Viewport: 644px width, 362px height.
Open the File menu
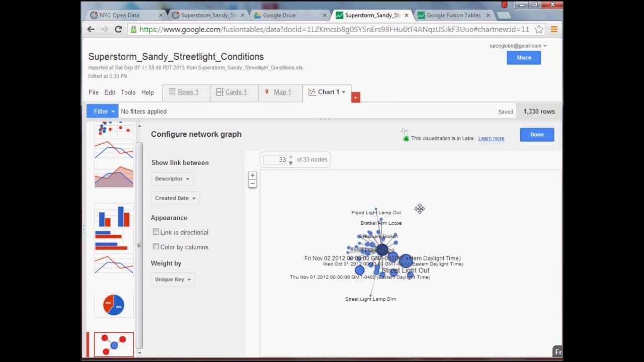94,93
